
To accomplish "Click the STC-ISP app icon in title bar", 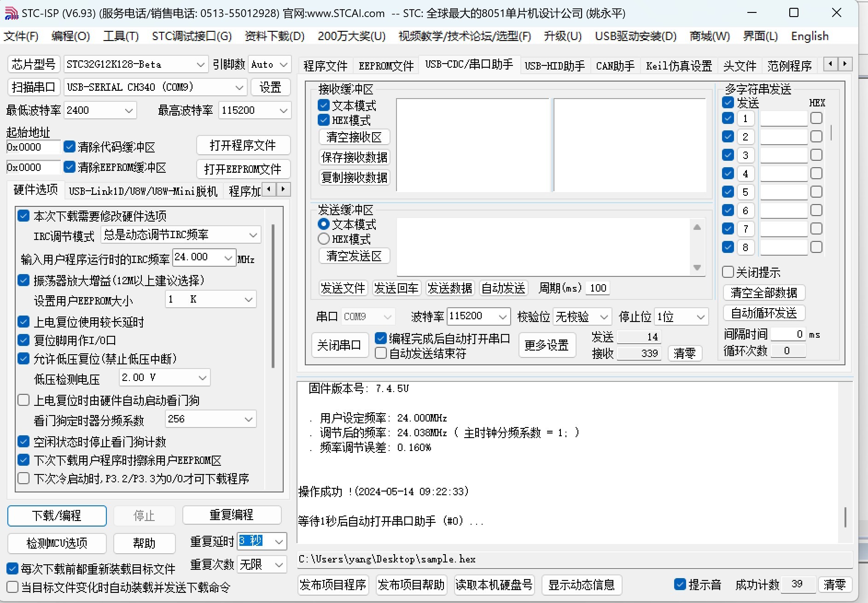I will tap(11, 13).
